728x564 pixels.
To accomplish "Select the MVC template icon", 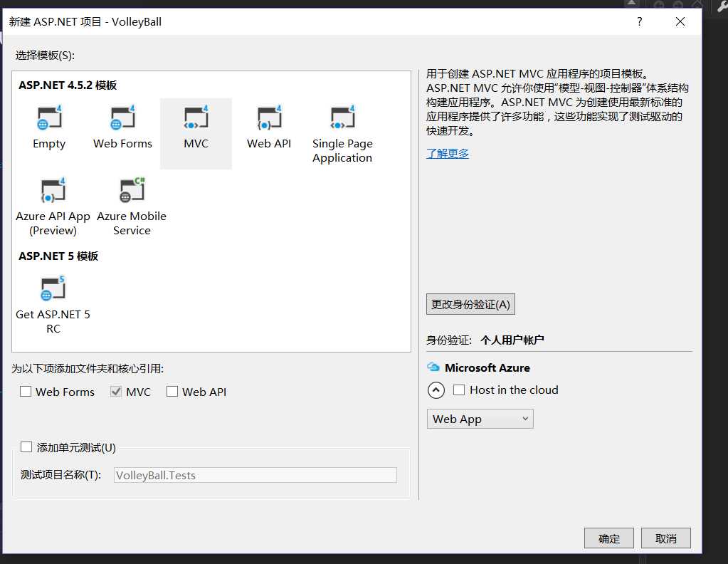I will (196, 118).
